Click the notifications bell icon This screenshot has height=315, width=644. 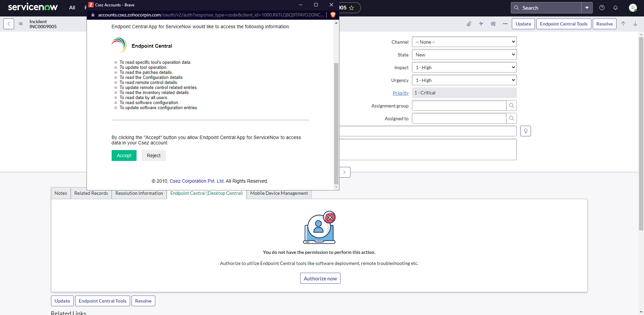click(615, 8)
